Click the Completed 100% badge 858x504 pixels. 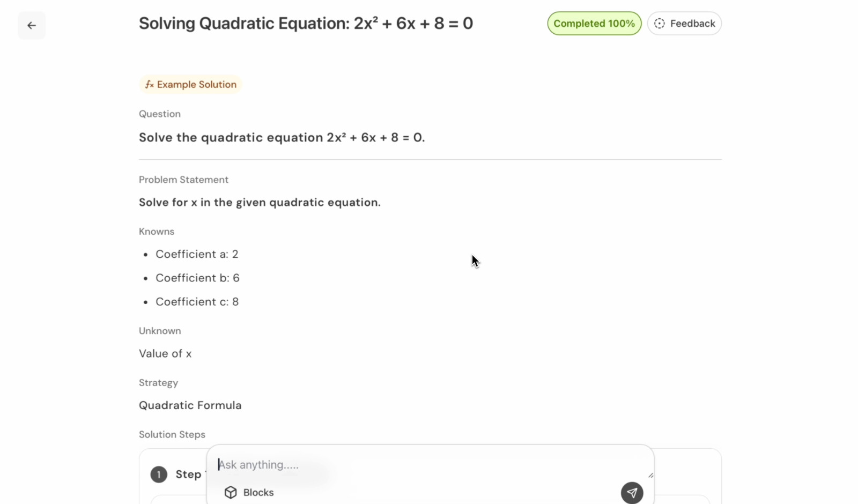tap(594, 24)
